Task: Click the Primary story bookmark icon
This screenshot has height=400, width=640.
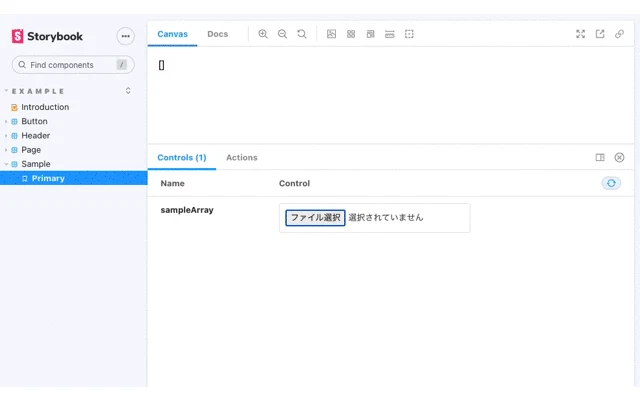Action: [x=24, y=178]
